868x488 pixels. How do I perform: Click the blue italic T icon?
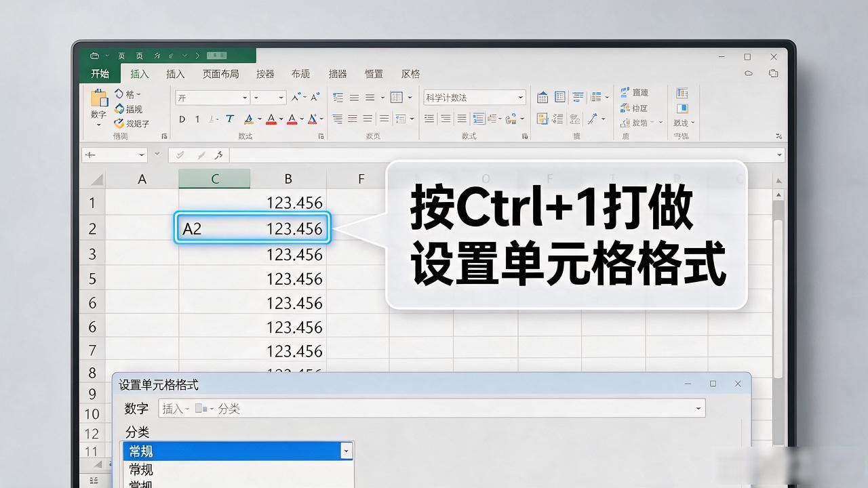click(230, 119)
